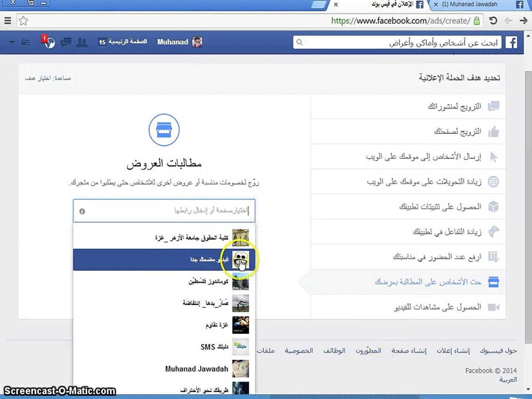Select إرسال الأشخاص إلى موقعك objective
The image size is (532, 399).
pos(408,157)
